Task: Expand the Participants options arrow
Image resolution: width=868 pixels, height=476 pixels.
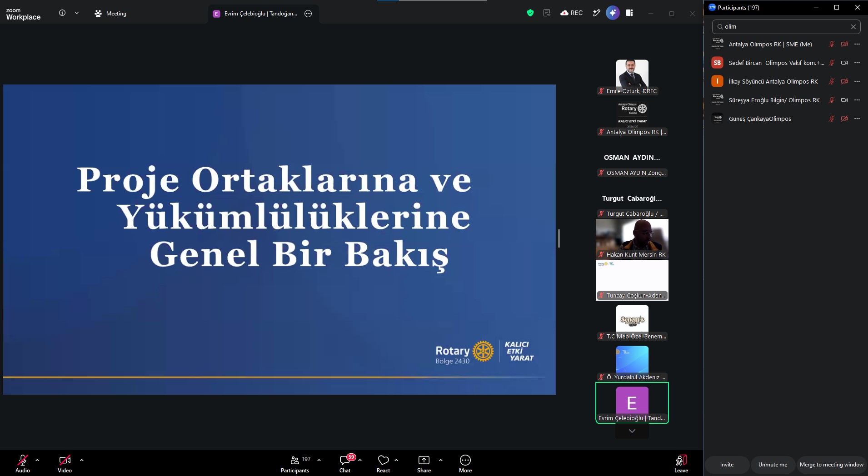Action: click(319, 460)
